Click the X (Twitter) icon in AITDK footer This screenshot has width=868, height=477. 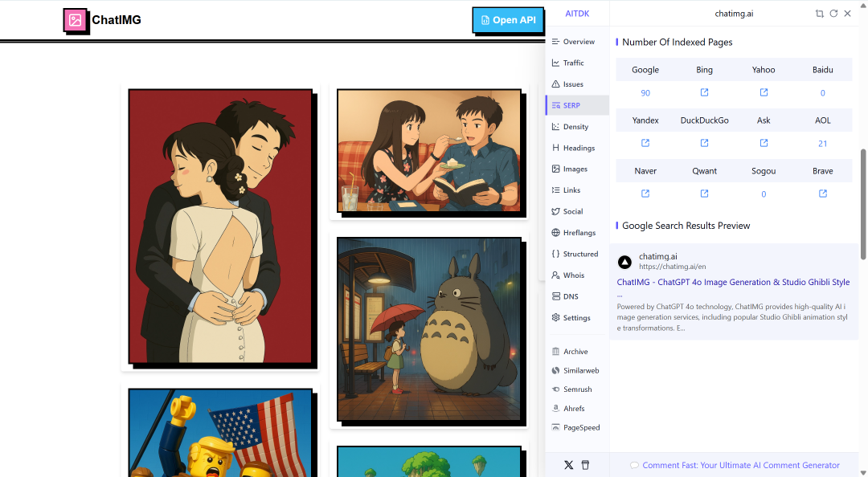[568, 465]
